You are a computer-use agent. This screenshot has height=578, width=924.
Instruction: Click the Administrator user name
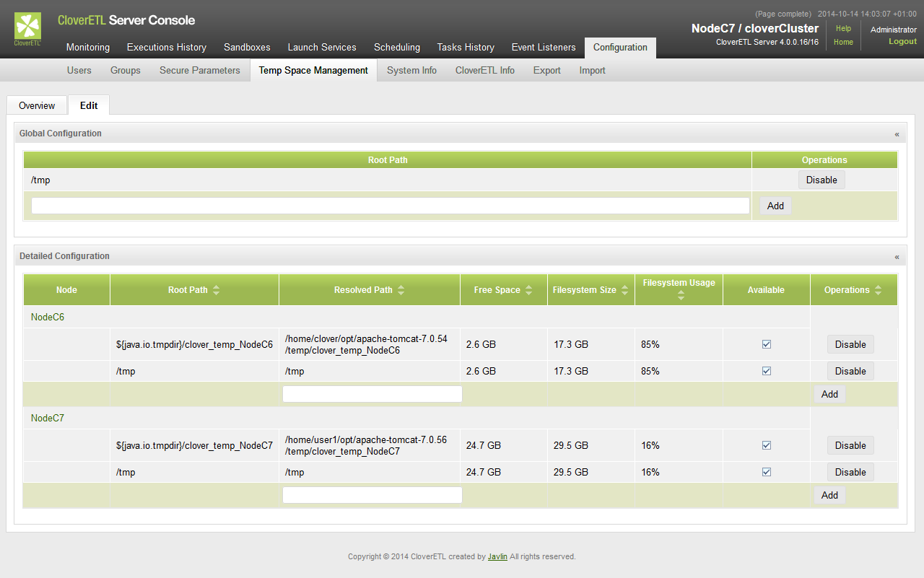coord(894,30)
